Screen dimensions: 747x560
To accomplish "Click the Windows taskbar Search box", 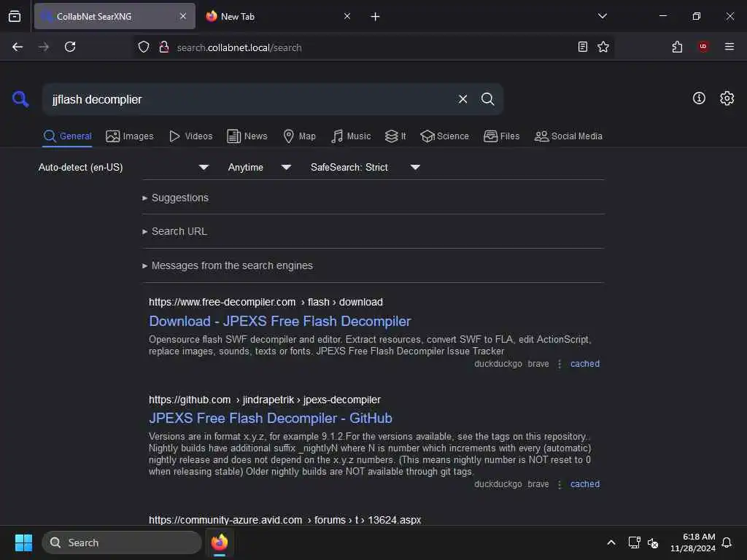I will 122,542.
